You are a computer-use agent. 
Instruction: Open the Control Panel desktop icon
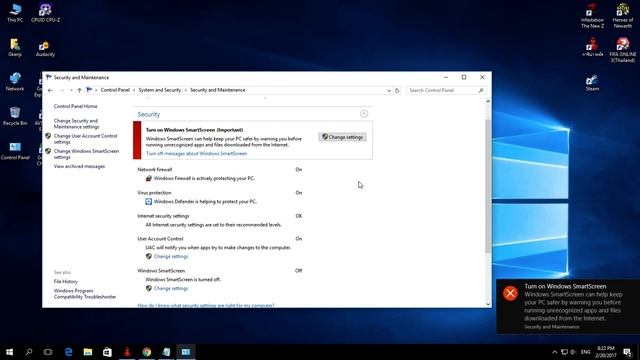pyautogui.click(x=15, y=150)
